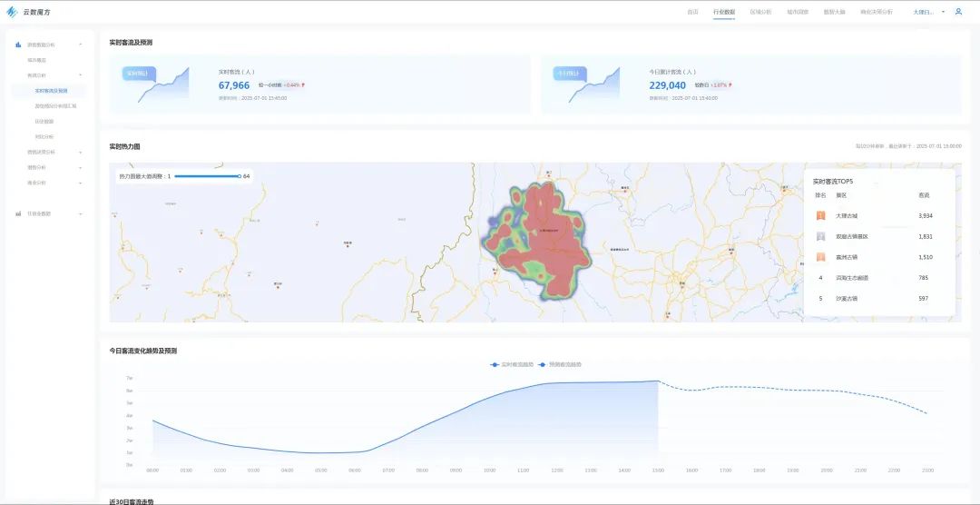Viewport: 980px width, 505px height.
Task: Toggle the 预测客流趋势 legend series
Action: 563,364
